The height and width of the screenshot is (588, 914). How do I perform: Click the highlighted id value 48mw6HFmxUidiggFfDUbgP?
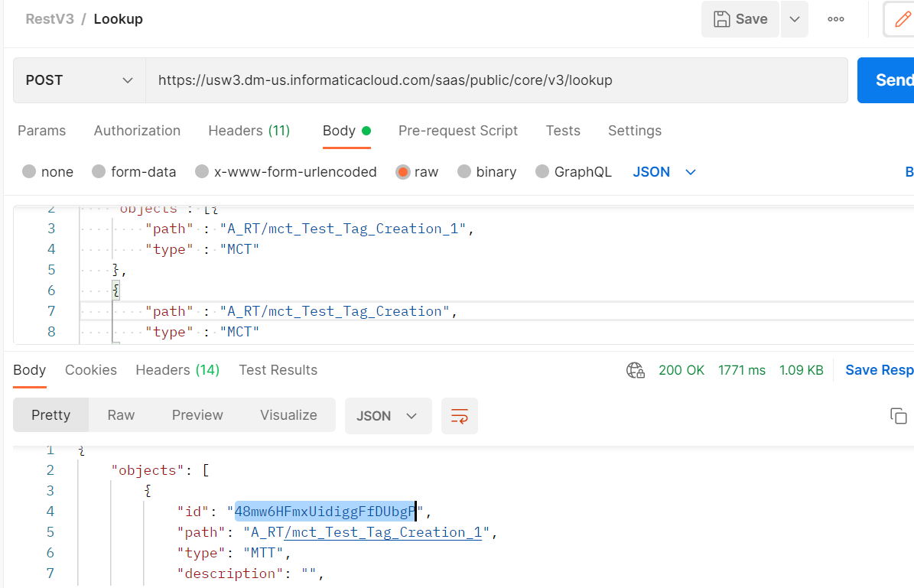(324, 511)
